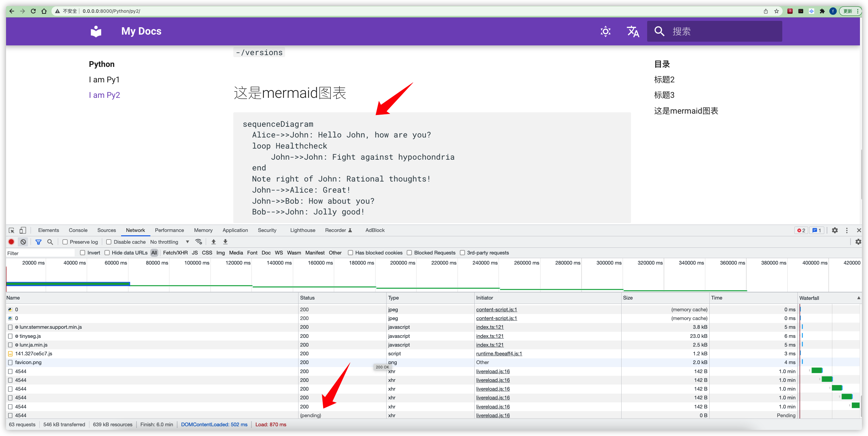
Task: Open DevTools settings with the gear icon
Action: tap(835, 231)
